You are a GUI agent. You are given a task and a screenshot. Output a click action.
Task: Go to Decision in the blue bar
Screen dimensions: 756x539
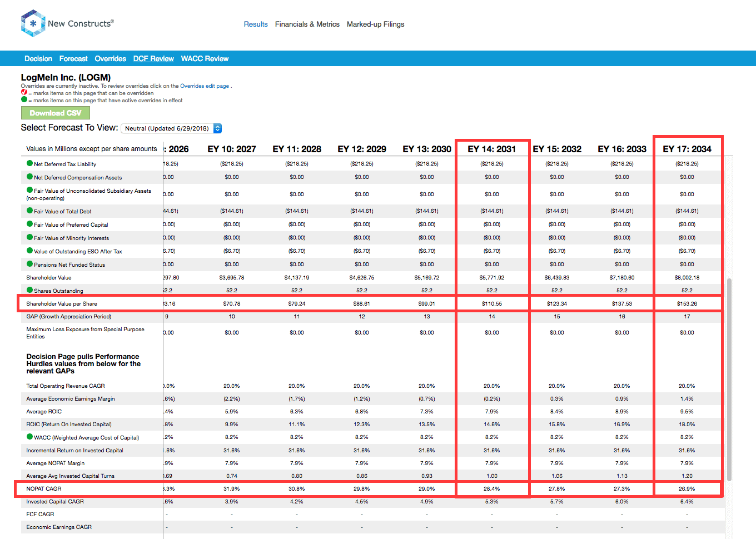pos(38,58)
